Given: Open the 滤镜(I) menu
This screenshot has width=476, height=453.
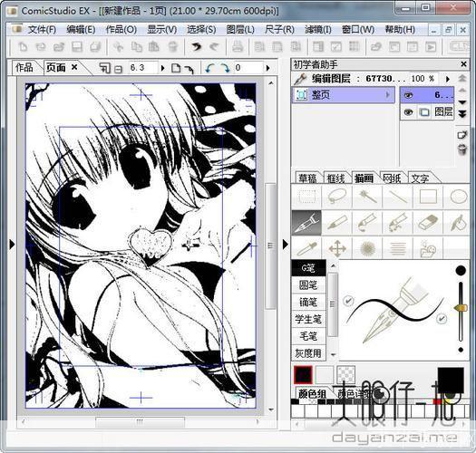Looking at the screenshot, I should click(x=318, y=29).
